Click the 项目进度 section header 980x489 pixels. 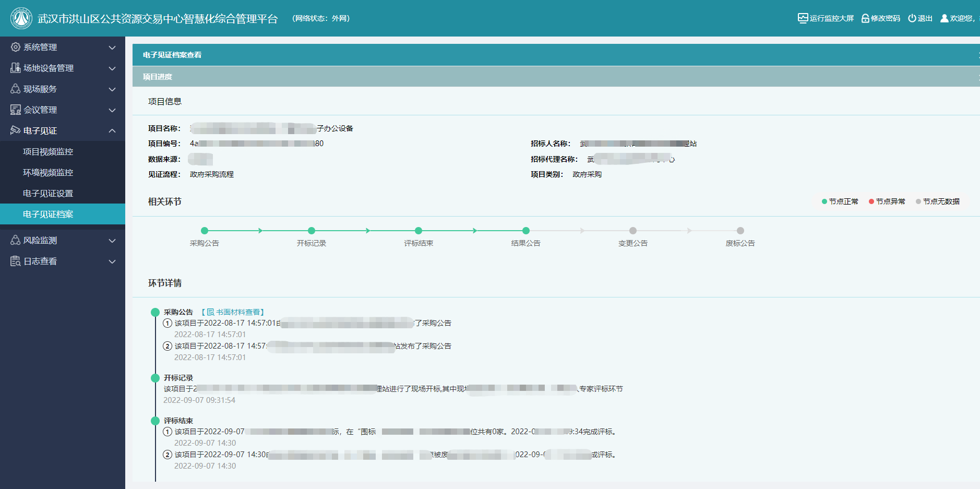pos(556,77)
